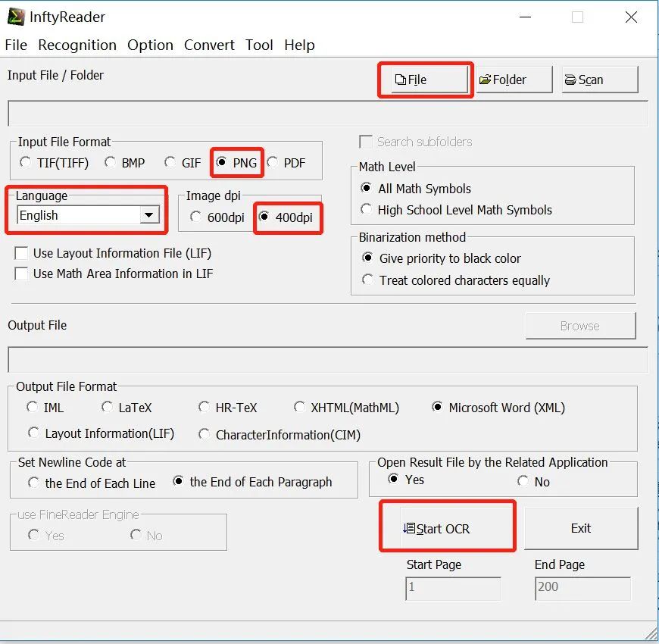
Task: Set newline at the End of Each Line
Action: tap(92, 483)
